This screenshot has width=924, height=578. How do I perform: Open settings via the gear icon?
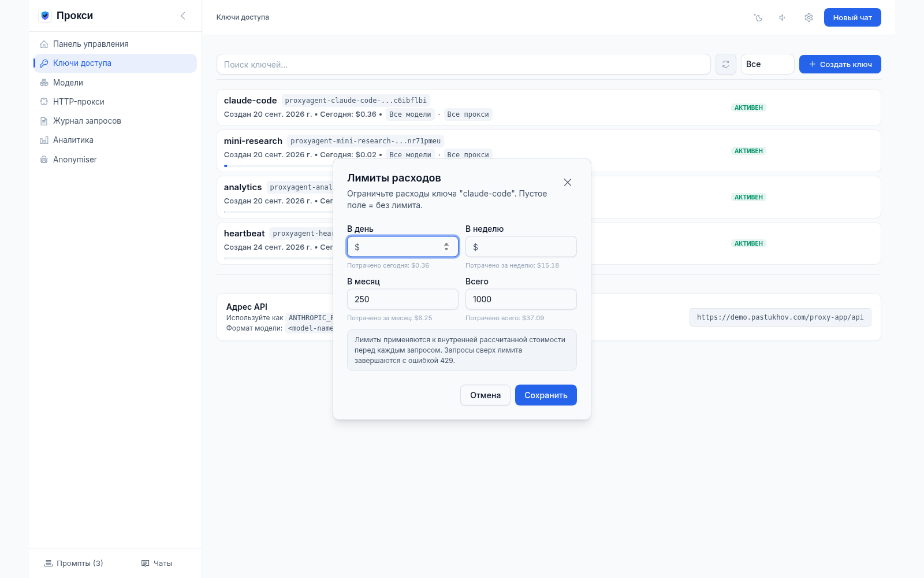(808, 17)
